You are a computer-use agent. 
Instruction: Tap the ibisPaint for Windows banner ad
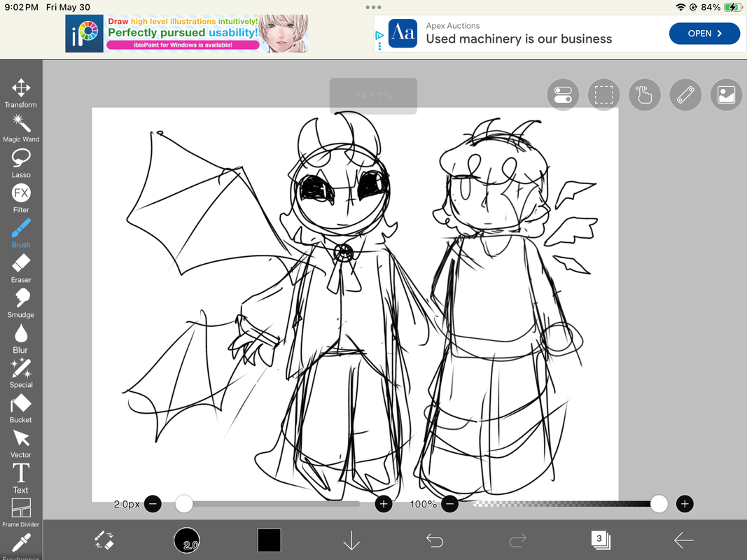coord(187,34)
